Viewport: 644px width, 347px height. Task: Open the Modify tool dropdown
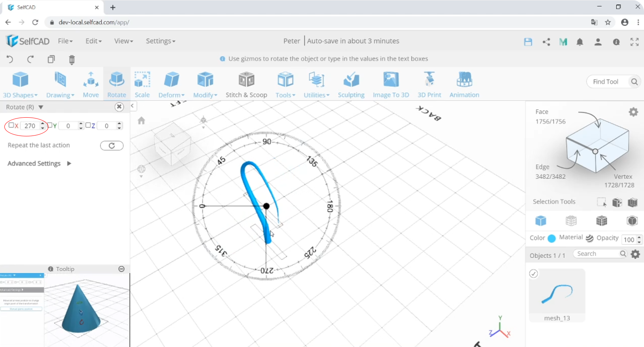tap(205, 84)
